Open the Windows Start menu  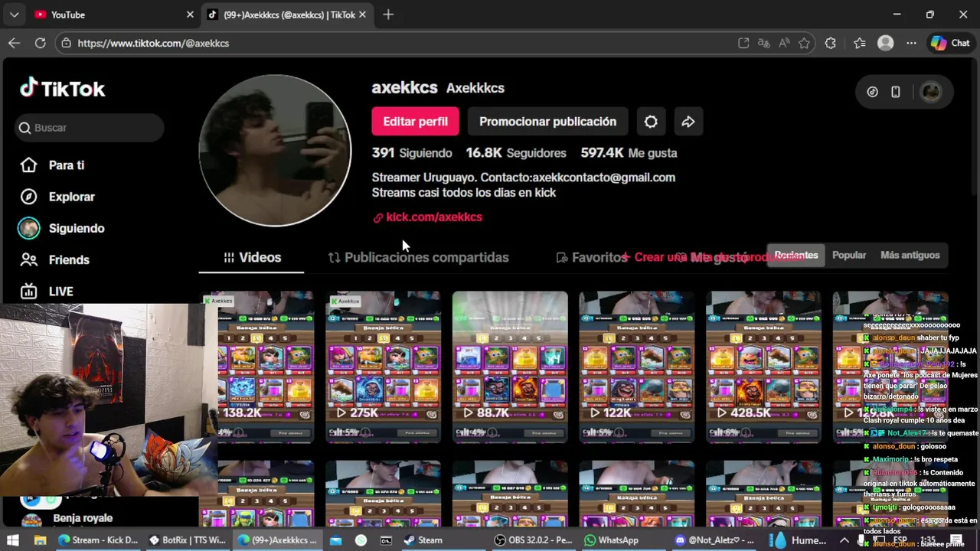click(14, 540)
